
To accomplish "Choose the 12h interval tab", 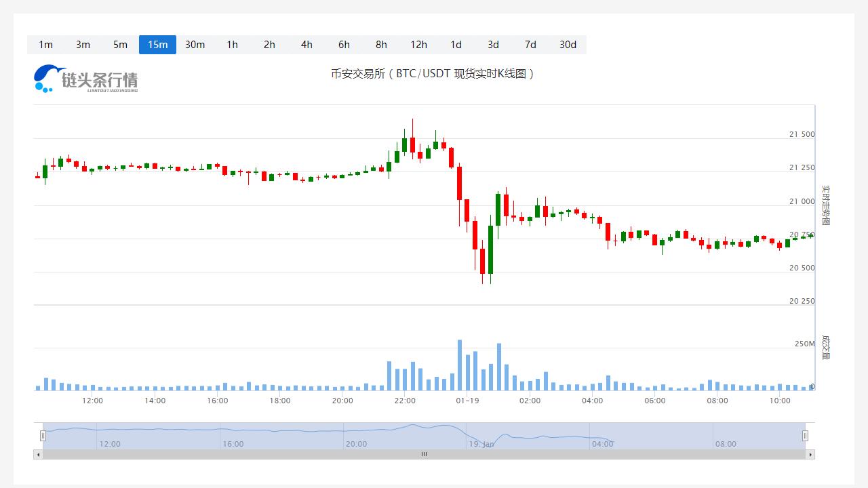I will point(418,45).
